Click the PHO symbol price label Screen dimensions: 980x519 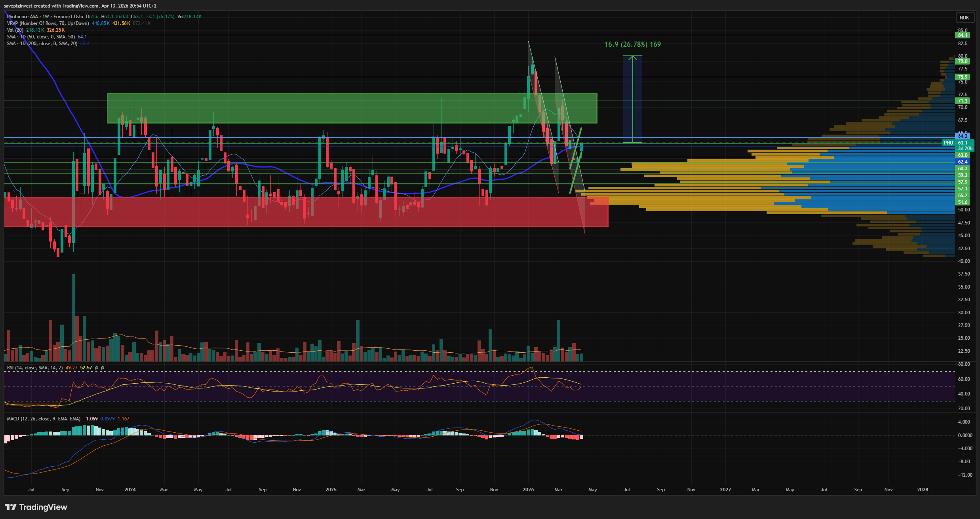[x=948, y=143]
